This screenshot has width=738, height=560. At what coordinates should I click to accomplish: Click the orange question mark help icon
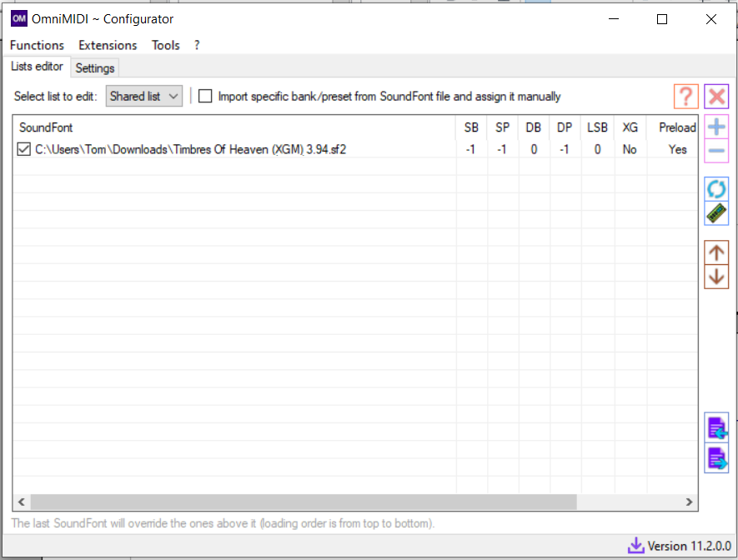click(685, 97)
